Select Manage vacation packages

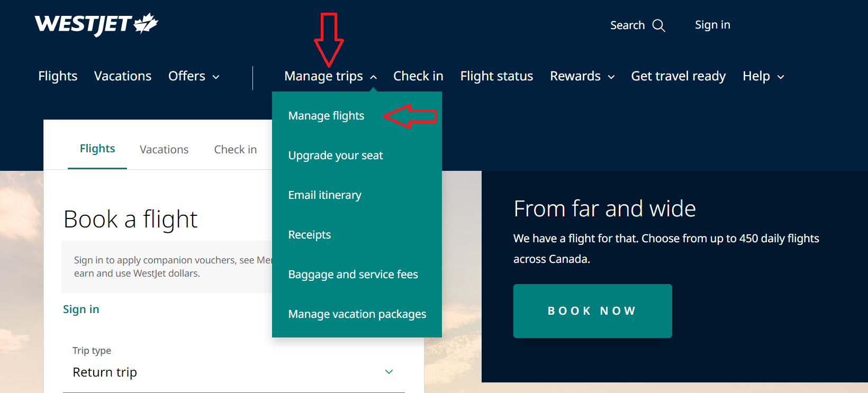[x=357, y=314]
